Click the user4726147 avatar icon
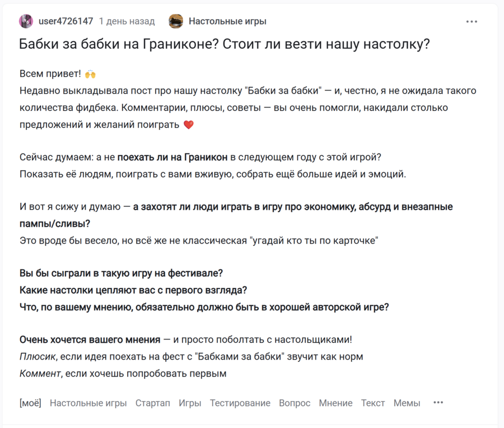The width and height of the screenshot is (504, 428). click(26, 21)
